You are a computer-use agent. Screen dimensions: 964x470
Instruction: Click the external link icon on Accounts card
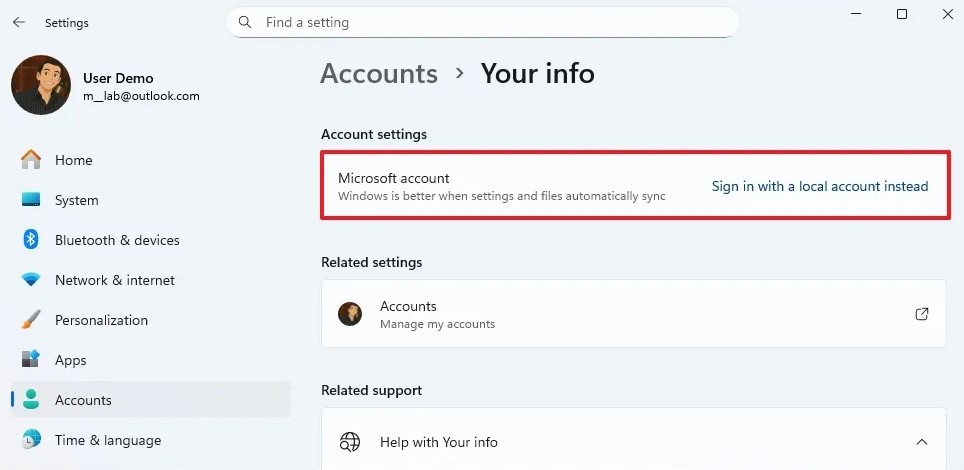[922, 314]
